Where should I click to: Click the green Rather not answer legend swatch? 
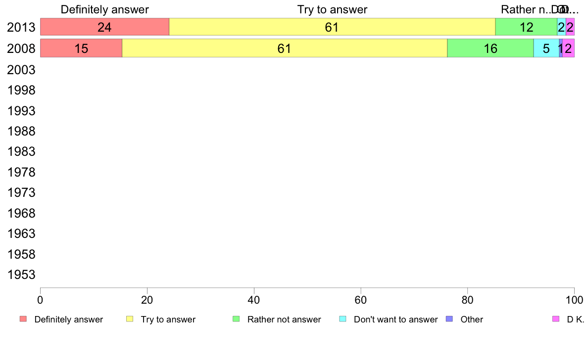236,319
